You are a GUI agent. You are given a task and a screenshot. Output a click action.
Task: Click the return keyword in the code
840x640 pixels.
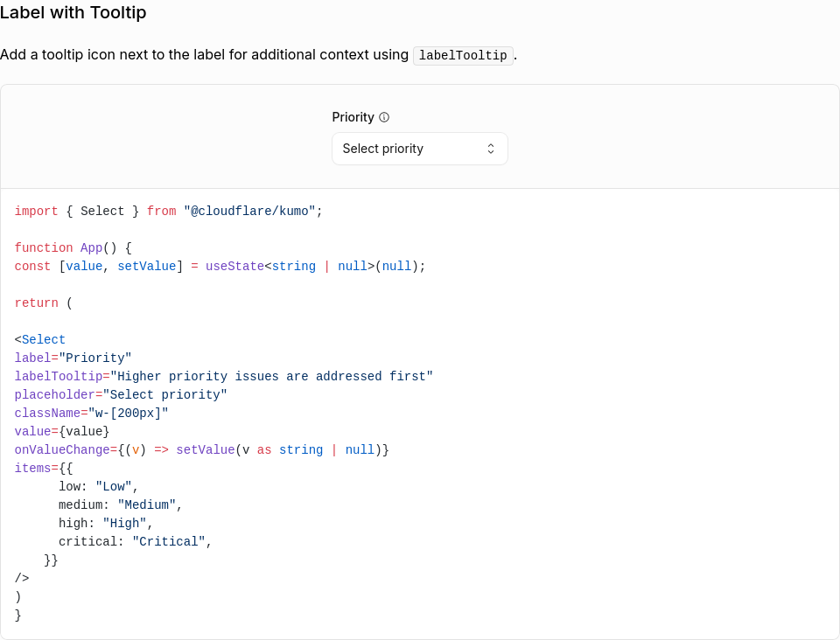coord(37,303)
